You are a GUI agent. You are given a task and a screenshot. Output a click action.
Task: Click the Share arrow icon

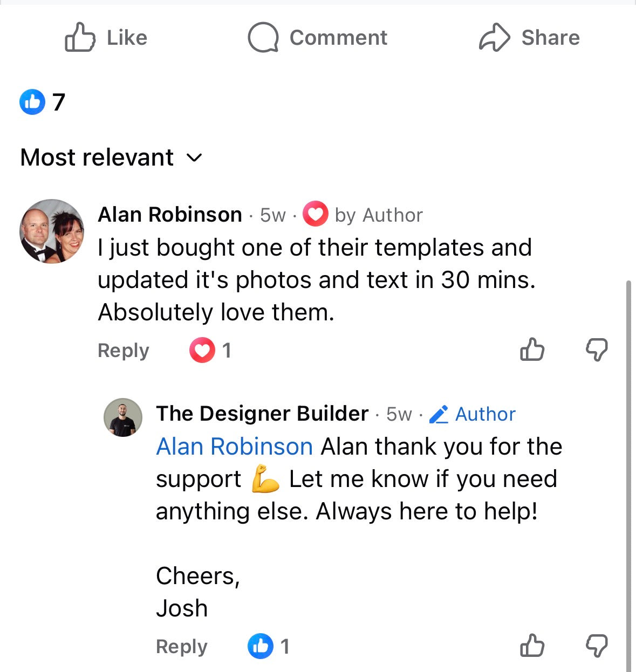(x=494, y=37)
